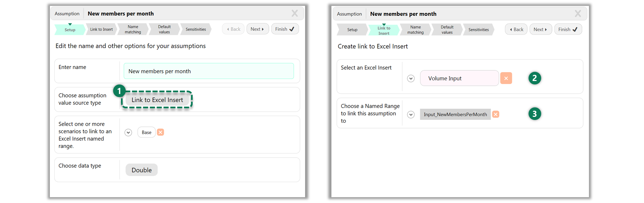644x203 pixels.
Task: Toggle the 'Link to Excel Insert' source type
Action: (157, 100)
